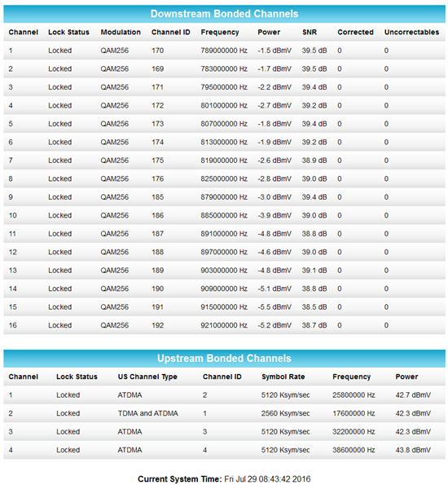
Task: Select downstream Channel ID 185 cell
Action: 157,197
